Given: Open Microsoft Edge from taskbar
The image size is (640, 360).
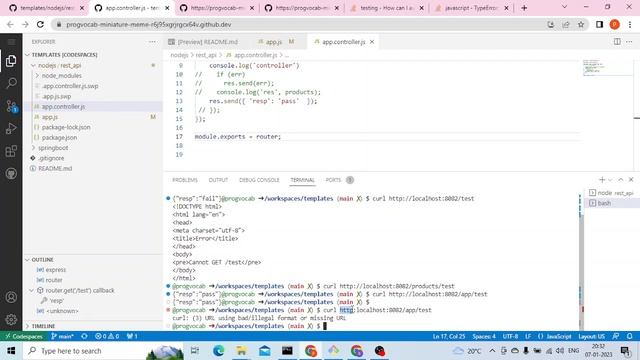Looking at the screenshot, I should [x=218, y=351].
